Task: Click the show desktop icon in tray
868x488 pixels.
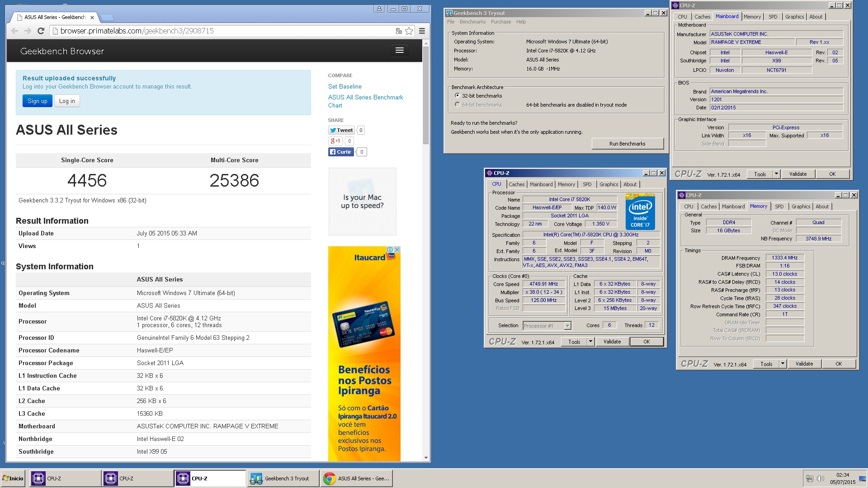Action: (863, 479)
